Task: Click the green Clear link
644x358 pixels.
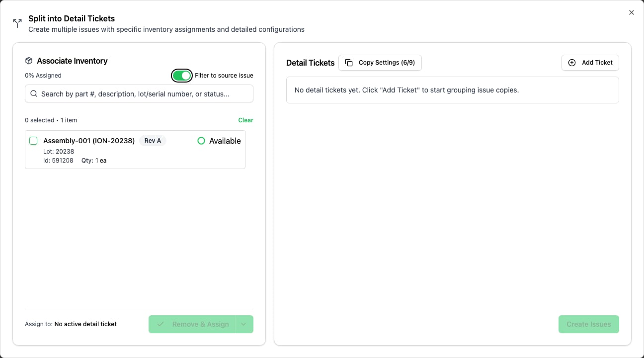Action: click(245, 120)
